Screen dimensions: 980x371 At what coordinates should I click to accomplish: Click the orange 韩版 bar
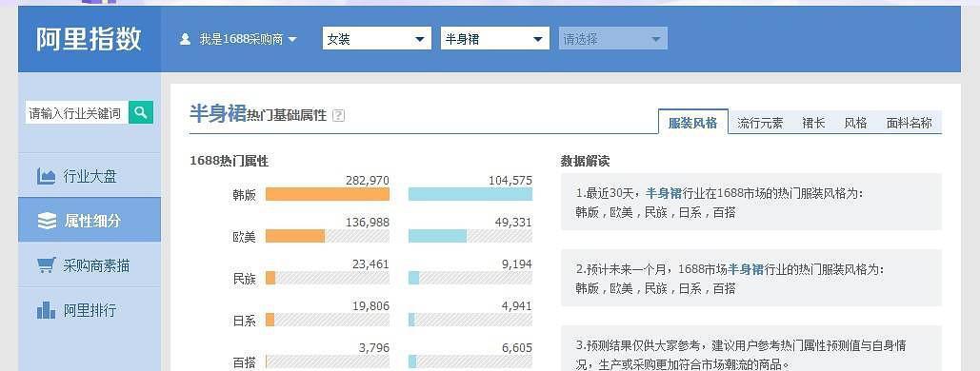coord(328,194)
